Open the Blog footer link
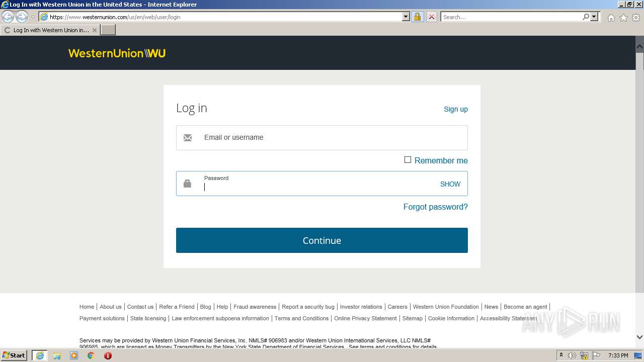 205,307
